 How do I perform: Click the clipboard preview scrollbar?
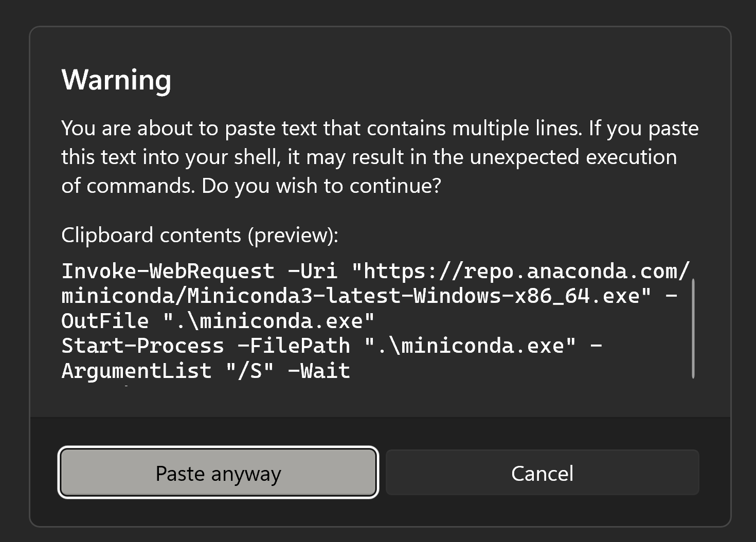[693, 328]
